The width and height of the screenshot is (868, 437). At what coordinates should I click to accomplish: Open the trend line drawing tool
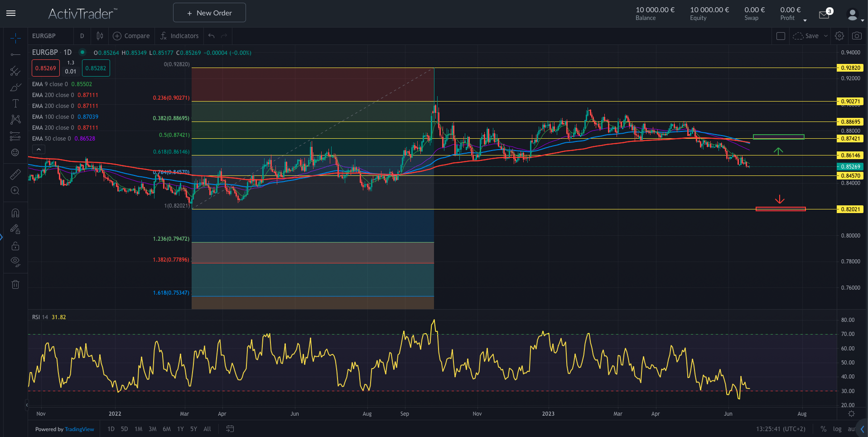pyautogui.click(x=15, y=54)
